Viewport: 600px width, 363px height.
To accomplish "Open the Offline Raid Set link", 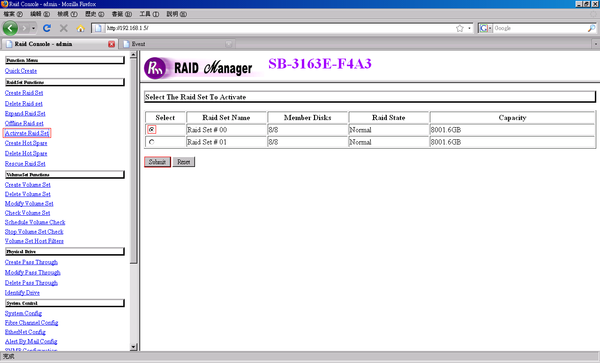I will tap(24, 123).
